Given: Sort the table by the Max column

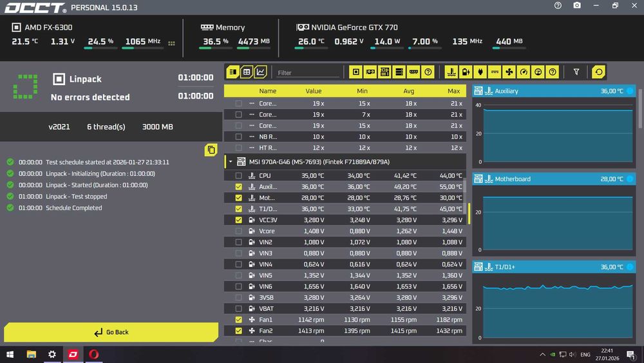Looking at the screenshot, I should pos(453,91).
